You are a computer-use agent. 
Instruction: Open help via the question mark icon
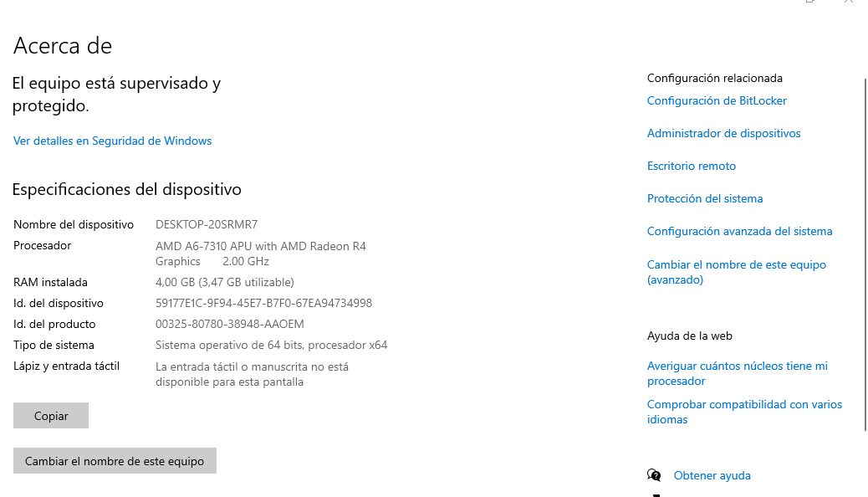653,474
